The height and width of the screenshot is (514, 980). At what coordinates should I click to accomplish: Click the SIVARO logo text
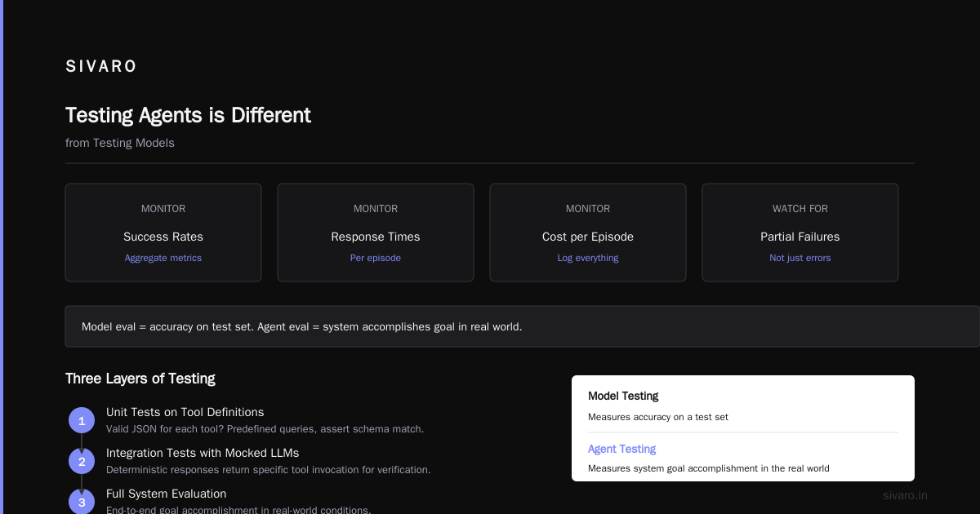[x=101, y=67]
